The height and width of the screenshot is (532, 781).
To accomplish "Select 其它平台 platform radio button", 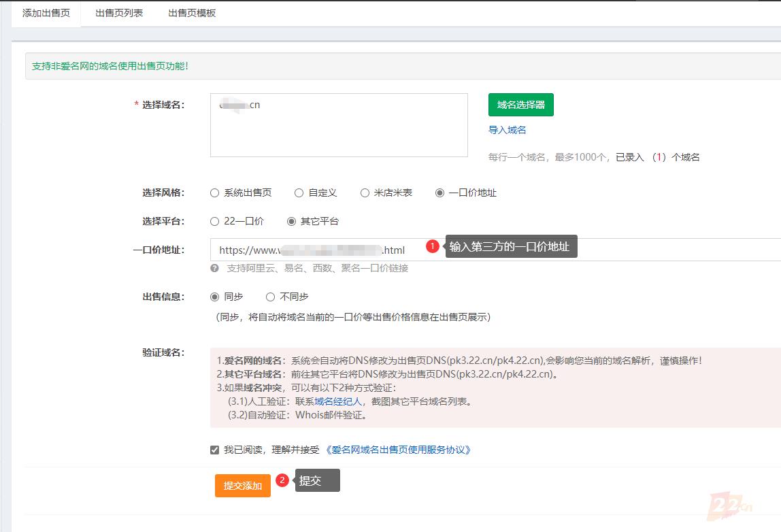I will click(x=292, y=221).
